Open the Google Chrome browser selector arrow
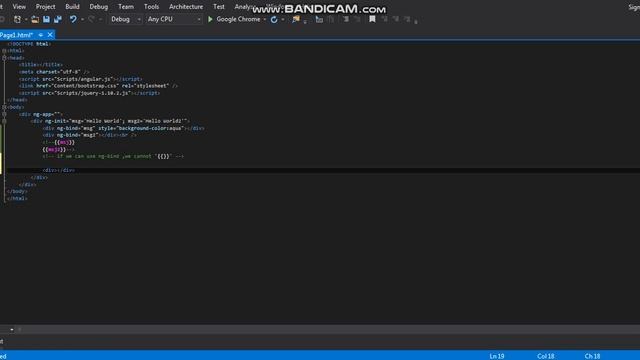The image size is (640, 360). coord(264,20)
